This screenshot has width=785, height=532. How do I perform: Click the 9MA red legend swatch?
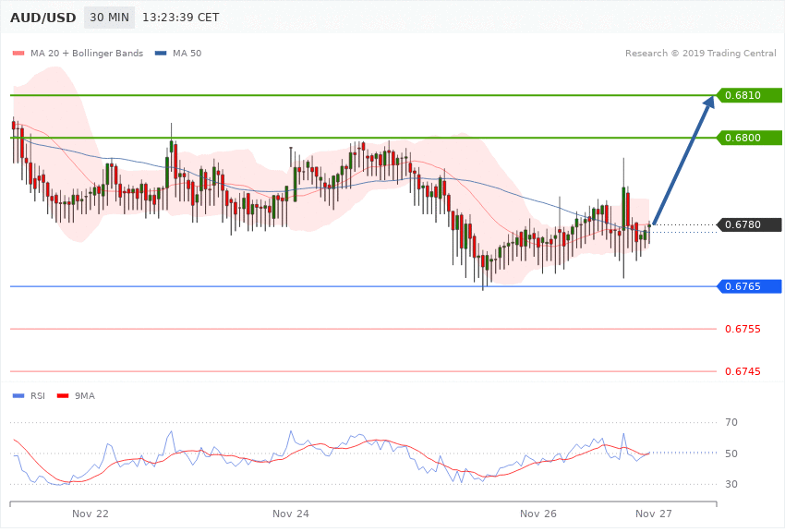pos(63,396)
